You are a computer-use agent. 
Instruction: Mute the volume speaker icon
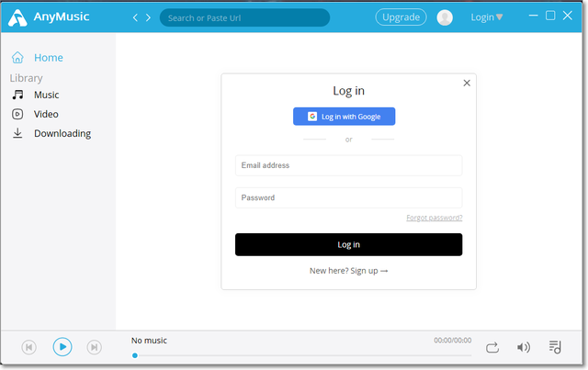click(524, 347)
